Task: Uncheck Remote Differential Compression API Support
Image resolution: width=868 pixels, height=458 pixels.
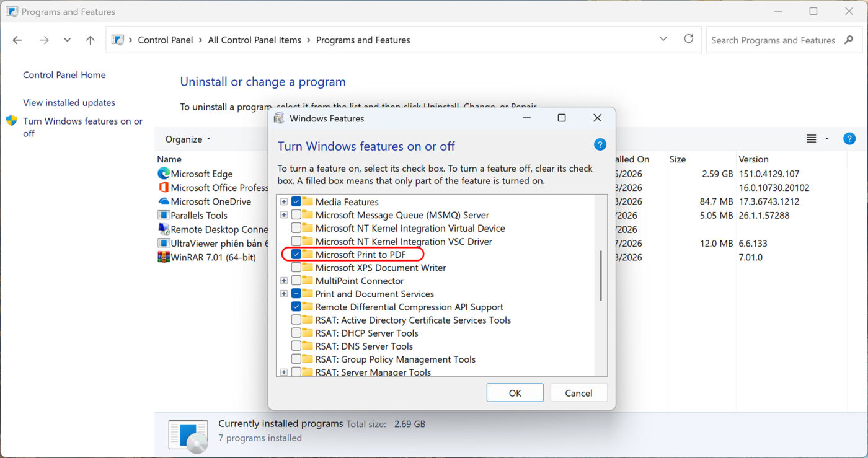Action: tap(296, 307)
